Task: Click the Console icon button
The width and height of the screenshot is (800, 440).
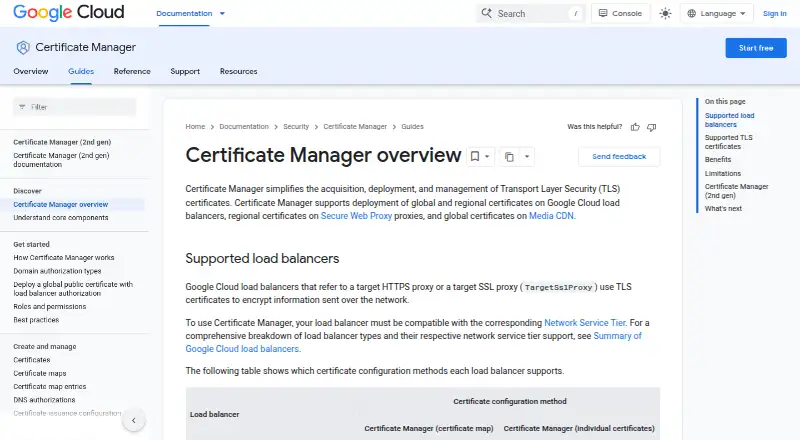Action: coord(620,13)
